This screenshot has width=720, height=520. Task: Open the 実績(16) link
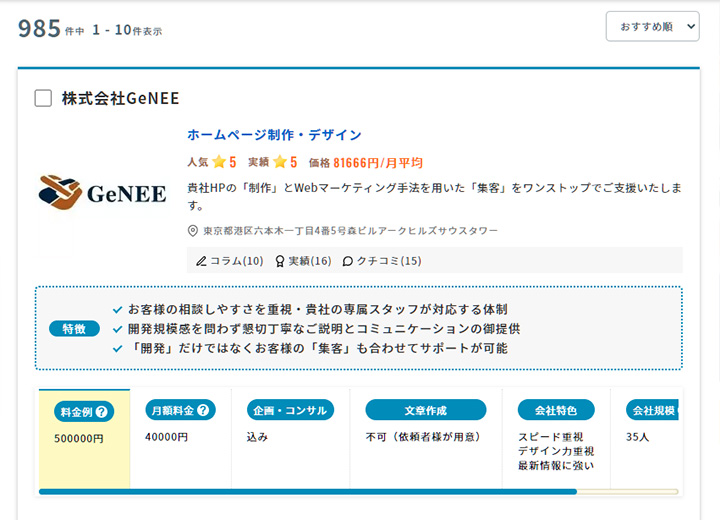[x=309, y=261]
